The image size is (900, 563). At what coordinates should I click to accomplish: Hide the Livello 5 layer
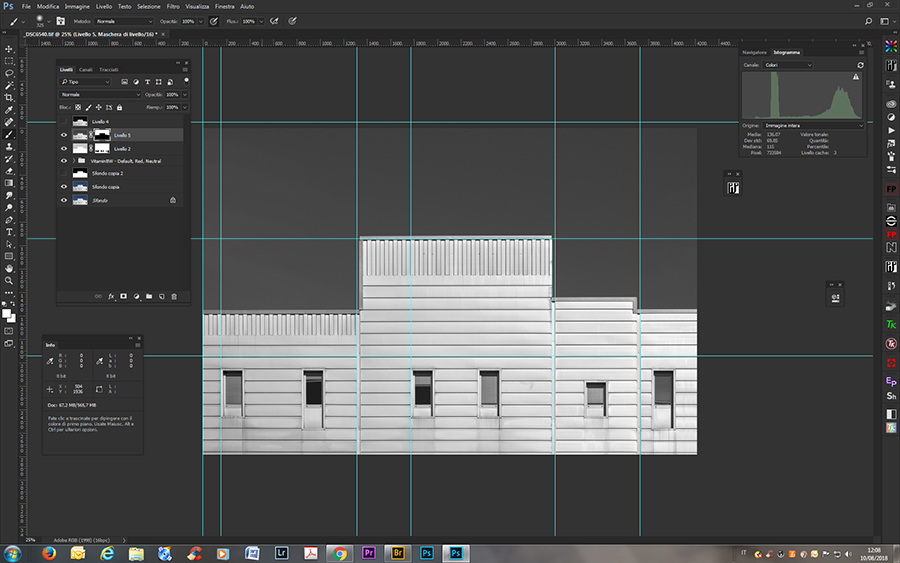point(64,134)
